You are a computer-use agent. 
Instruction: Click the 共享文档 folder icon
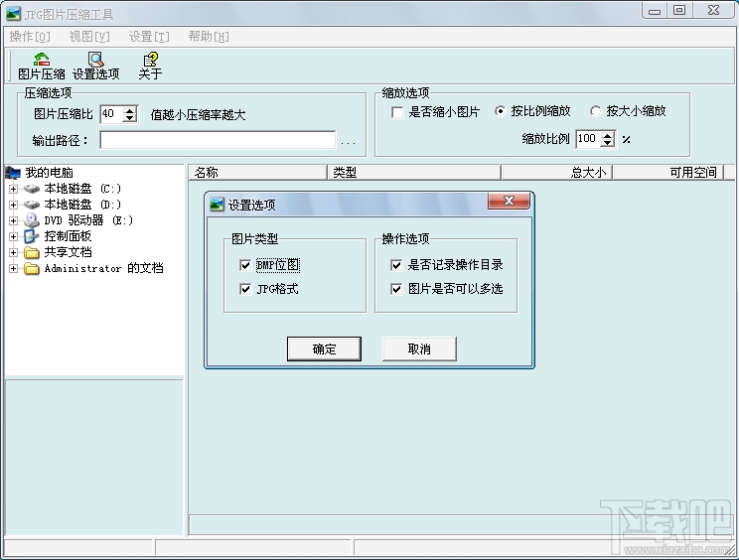tap(32, 252)
